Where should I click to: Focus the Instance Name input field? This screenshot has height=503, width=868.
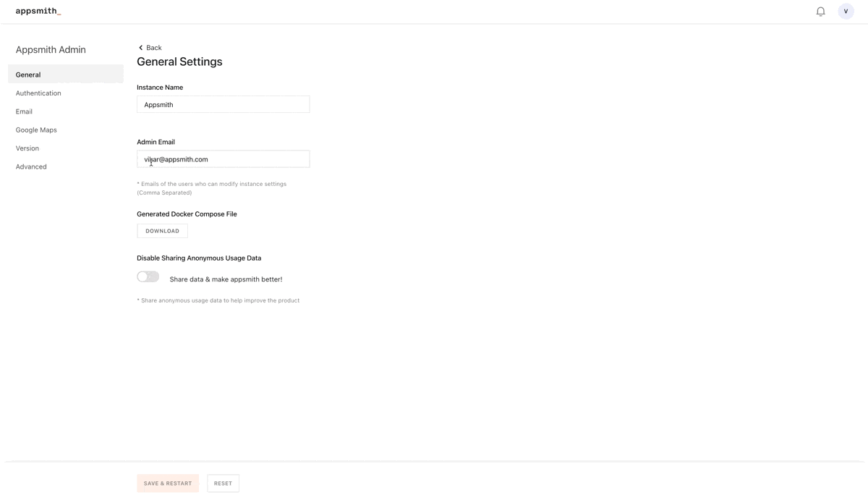tap(223, 105)
